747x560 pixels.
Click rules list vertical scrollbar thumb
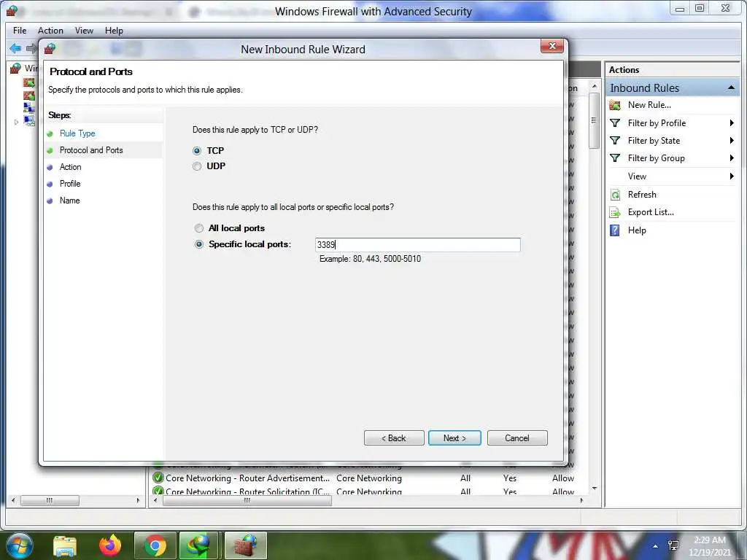click(x=594, y=120)
